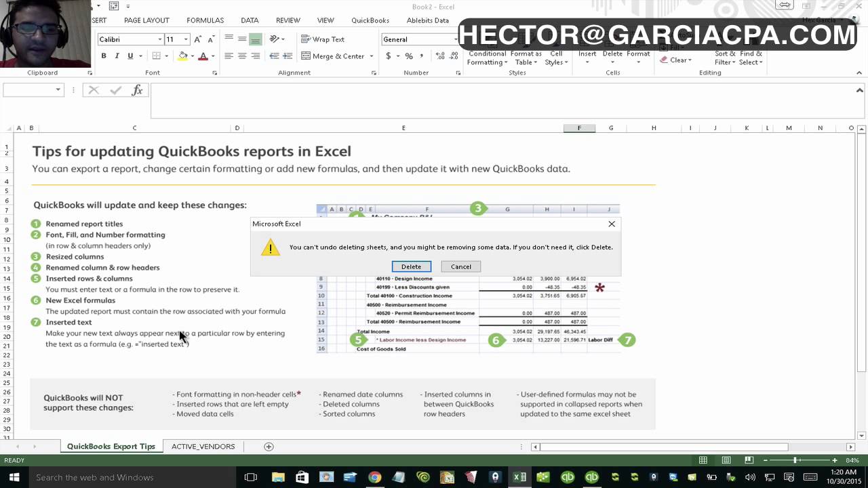The height and width of the screenshot is (488, 868).
Task: Click the Decrease Indent icon
Action: (x=274, y=56)
